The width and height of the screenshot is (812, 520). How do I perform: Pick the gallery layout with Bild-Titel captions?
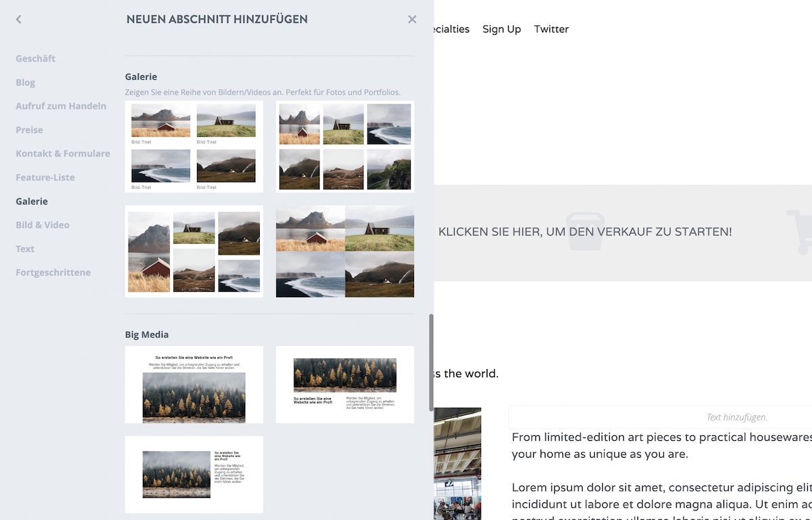[x=194, y=147]
